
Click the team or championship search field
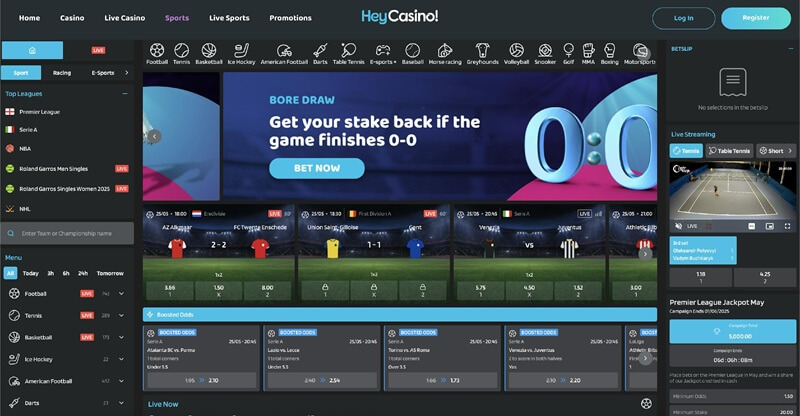72,233
